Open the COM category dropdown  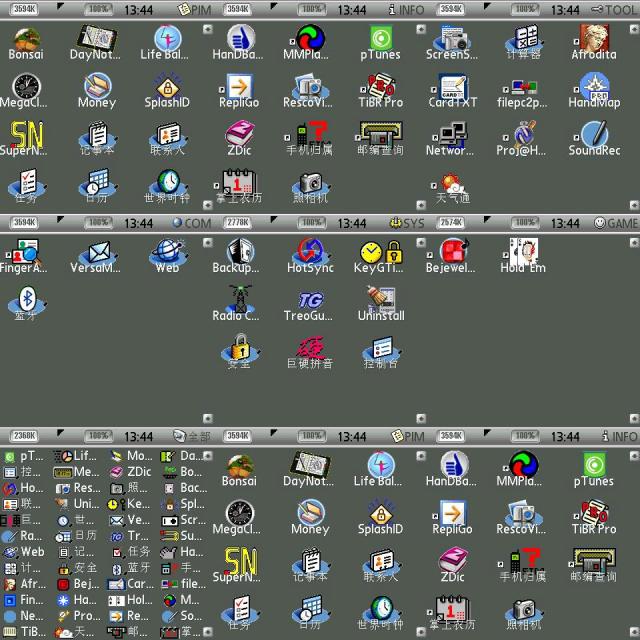tap(191, 223)
